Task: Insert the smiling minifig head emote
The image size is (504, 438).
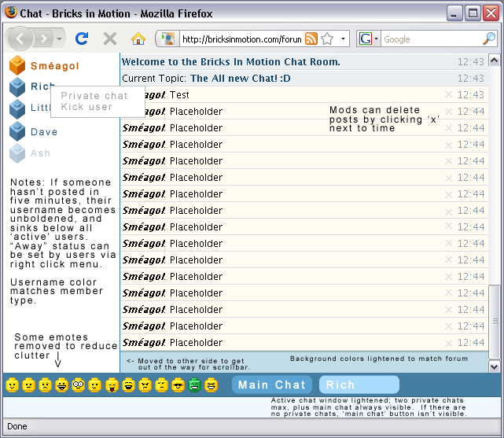Action: click(x=13, y=385)
